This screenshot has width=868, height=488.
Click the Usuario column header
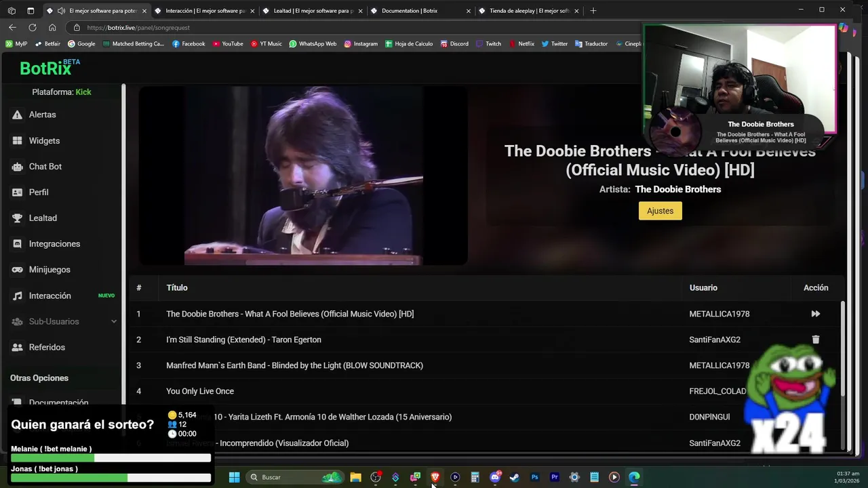coord(703,287)
